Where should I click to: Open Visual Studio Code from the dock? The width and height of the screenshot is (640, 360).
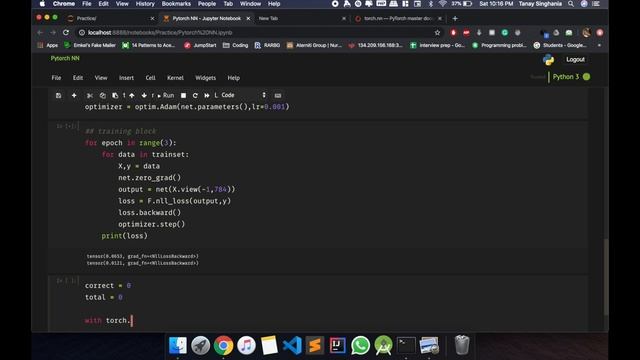[292, 345]
